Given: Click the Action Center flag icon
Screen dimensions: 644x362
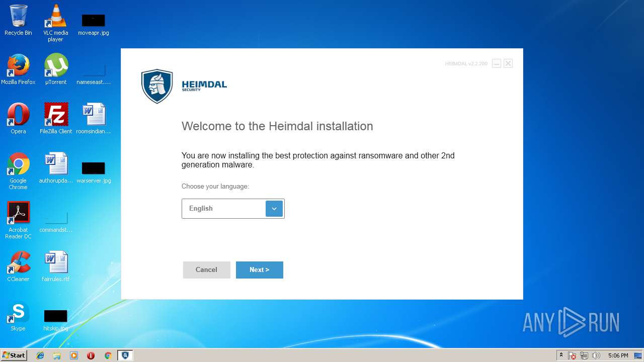Looking at the screenshot, I should point(572,355).
